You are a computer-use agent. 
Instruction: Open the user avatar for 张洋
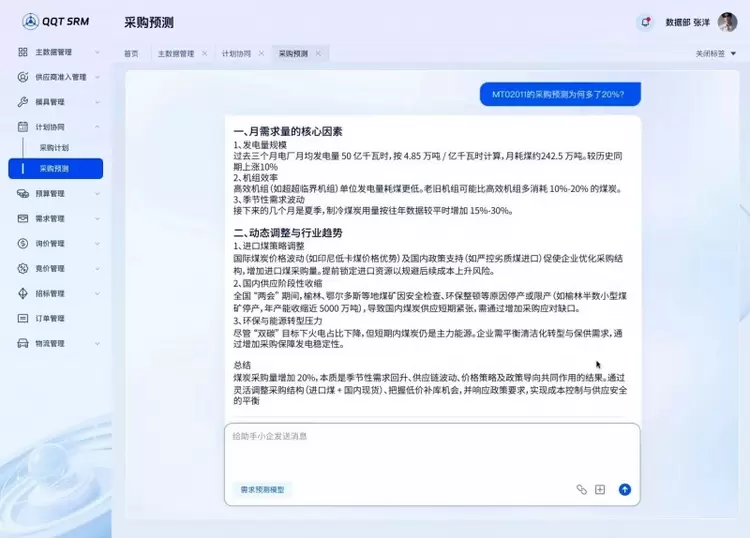[x=727, y=22]
